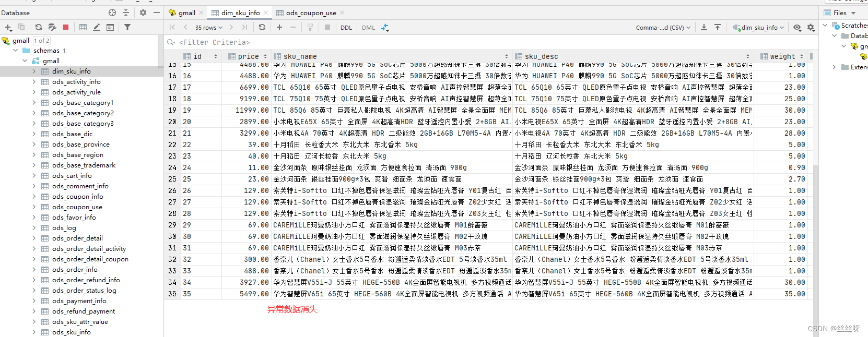Open the view options eye icon

pyautogui.click(x=797, y=28)
